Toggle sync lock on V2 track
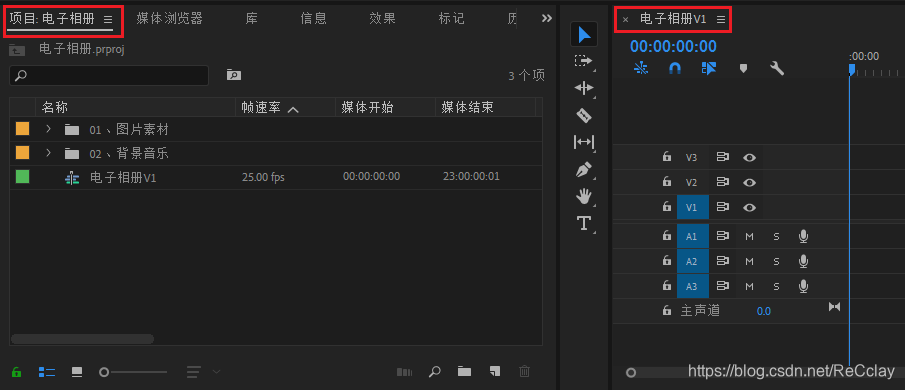This screenshot has height=390, width=905. pos(723,182)
